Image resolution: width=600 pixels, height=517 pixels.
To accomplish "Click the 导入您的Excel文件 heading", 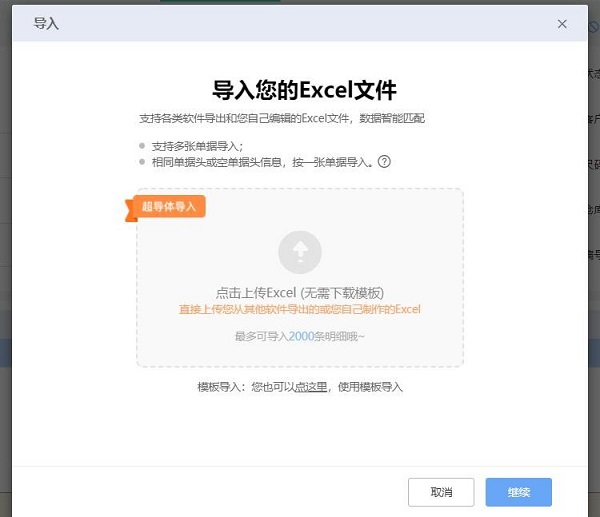I will click(304, 90).
